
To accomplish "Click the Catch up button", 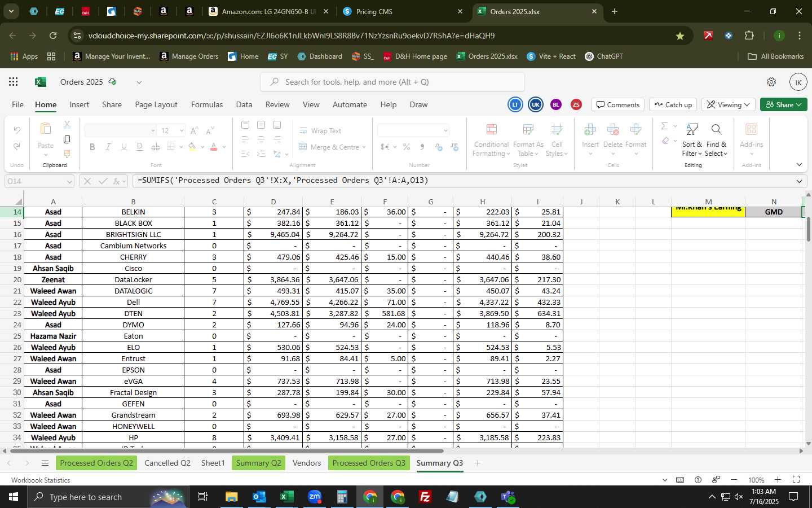I will coord(673,104).
